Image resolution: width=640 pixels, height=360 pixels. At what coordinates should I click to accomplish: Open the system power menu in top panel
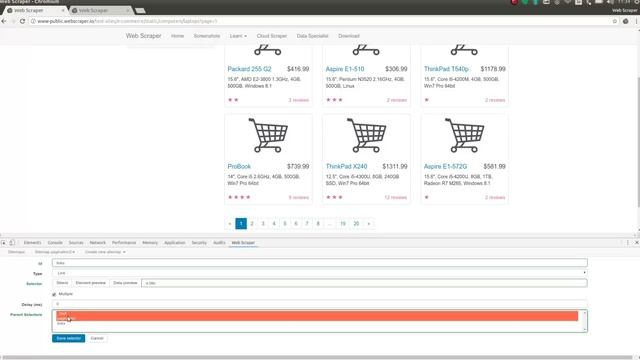tap(636, 2)
